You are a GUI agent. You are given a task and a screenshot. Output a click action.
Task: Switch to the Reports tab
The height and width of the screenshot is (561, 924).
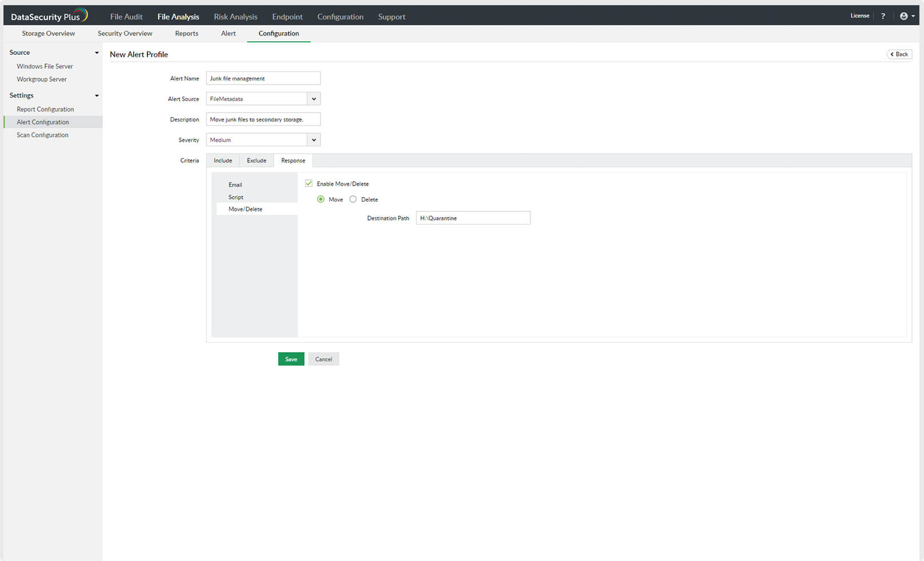[x=186, y=33]
